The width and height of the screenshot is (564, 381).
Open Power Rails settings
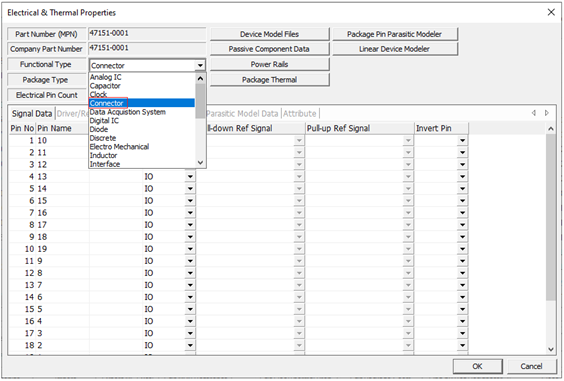tap(269, 64)
